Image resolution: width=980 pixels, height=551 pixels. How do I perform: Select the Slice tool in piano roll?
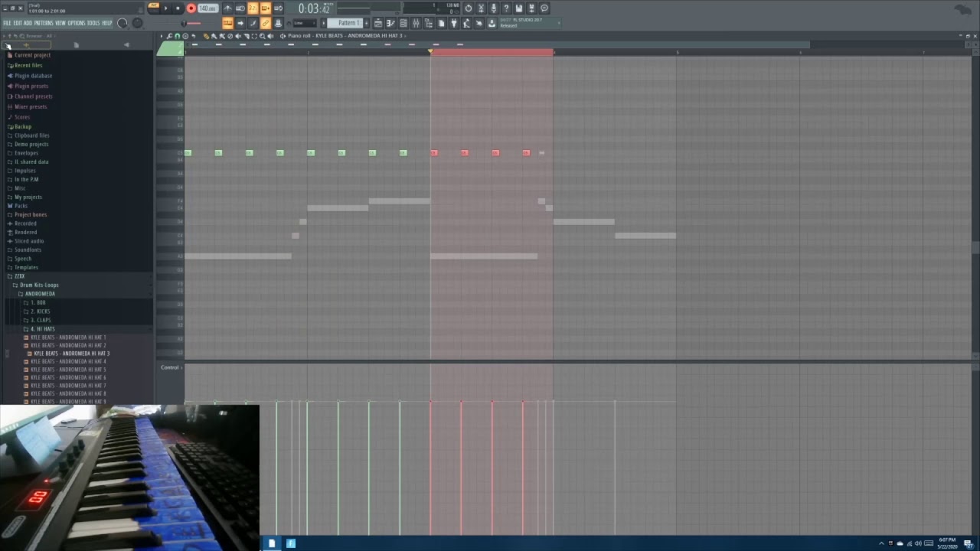pos(246,36)
